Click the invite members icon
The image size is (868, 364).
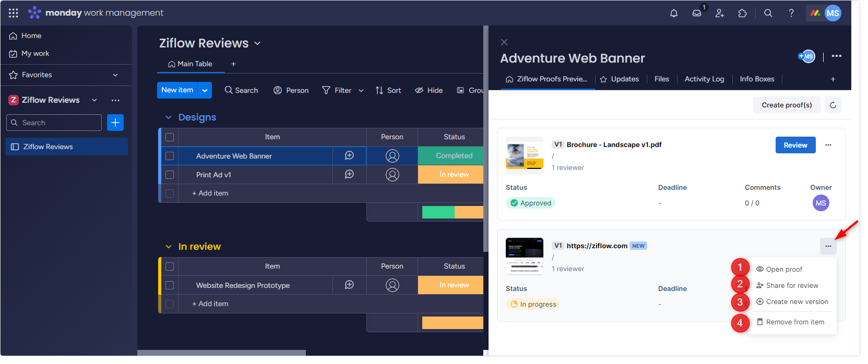click(x=720, y=13)
